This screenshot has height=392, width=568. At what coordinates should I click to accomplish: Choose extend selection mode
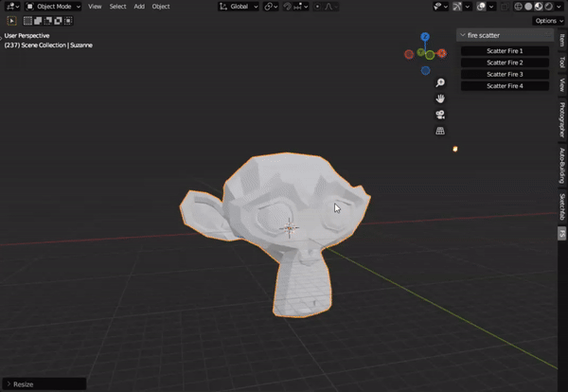38,21
